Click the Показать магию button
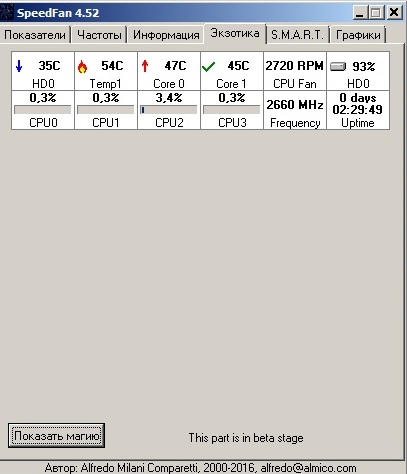The height and width of the screenshot is (474, 407). coord(57,436)
